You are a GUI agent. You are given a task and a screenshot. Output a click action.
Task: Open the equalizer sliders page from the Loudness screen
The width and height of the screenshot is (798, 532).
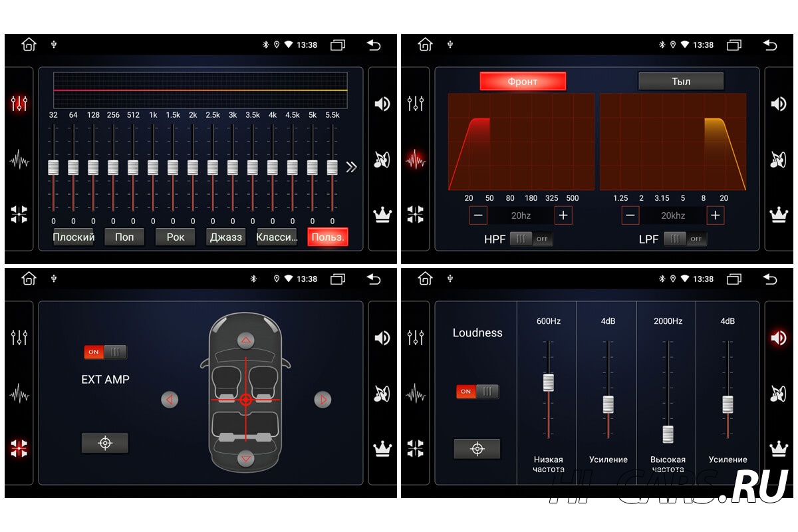tap(416, 338)
